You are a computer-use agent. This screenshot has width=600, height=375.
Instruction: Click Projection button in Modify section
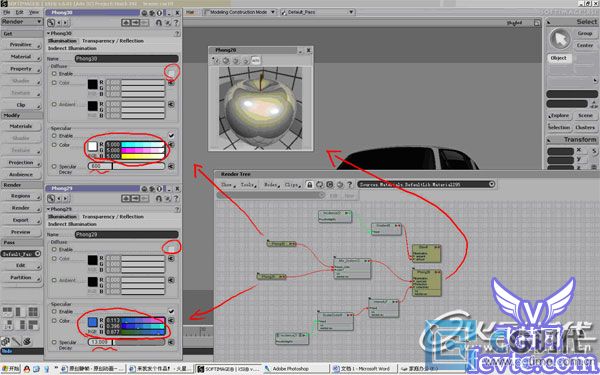point(21,163)
